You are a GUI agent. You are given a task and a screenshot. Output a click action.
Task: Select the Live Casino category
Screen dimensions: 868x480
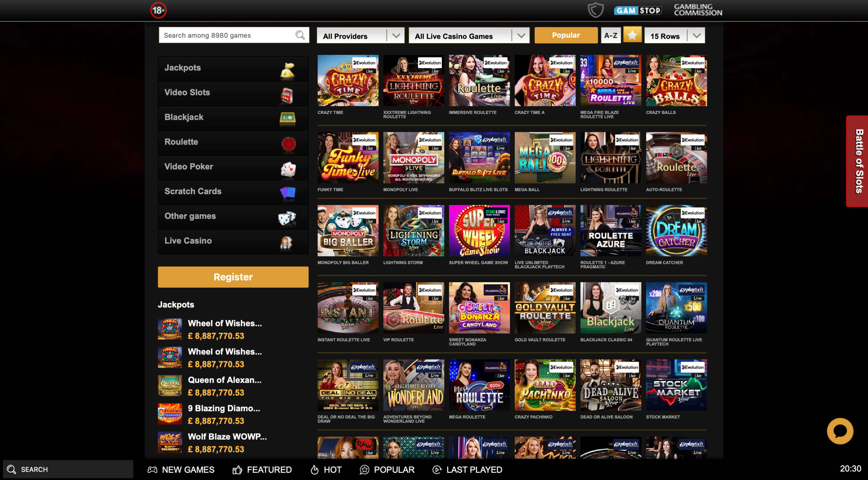[233, 242]
